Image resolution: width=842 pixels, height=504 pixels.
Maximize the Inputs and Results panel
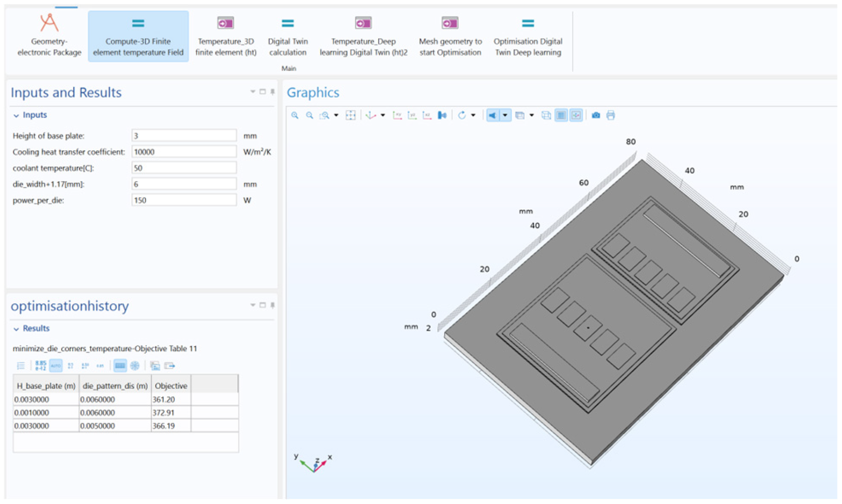pos(263,92)
